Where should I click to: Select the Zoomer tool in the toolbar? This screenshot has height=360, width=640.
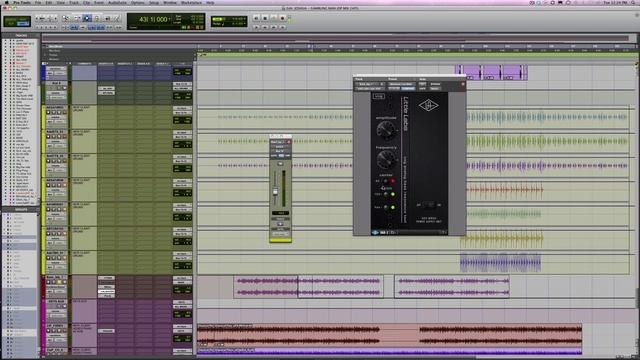point(65,18)
